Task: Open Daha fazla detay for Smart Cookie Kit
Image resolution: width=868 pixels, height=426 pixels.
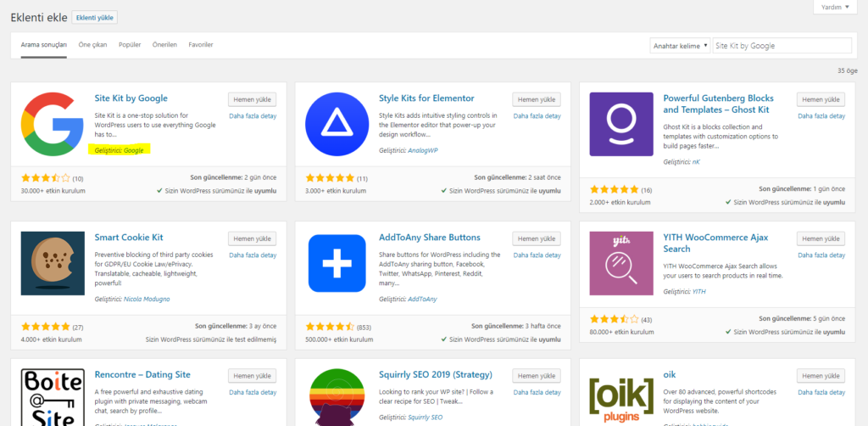Action: pyautogui.click(x=253, y=255)
